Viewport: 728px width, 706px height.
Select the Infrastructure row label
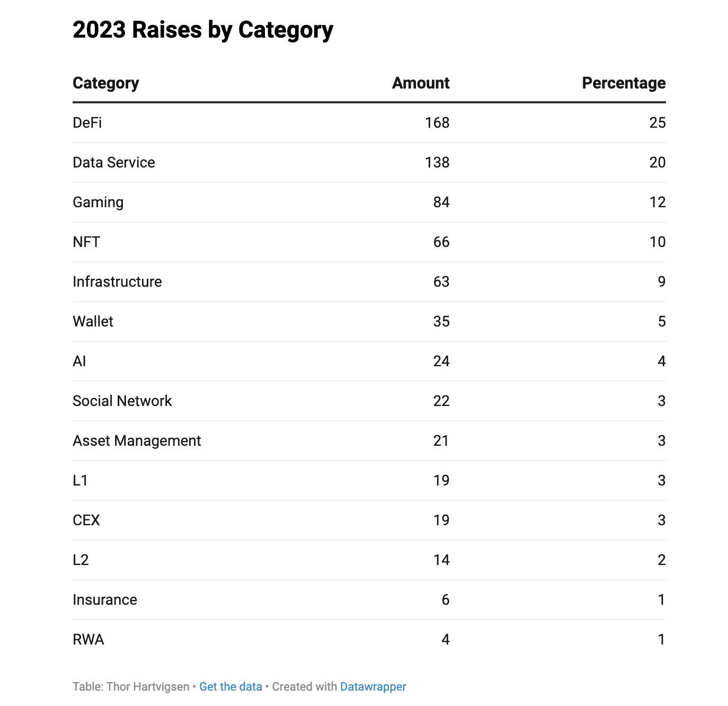[117, 282]
